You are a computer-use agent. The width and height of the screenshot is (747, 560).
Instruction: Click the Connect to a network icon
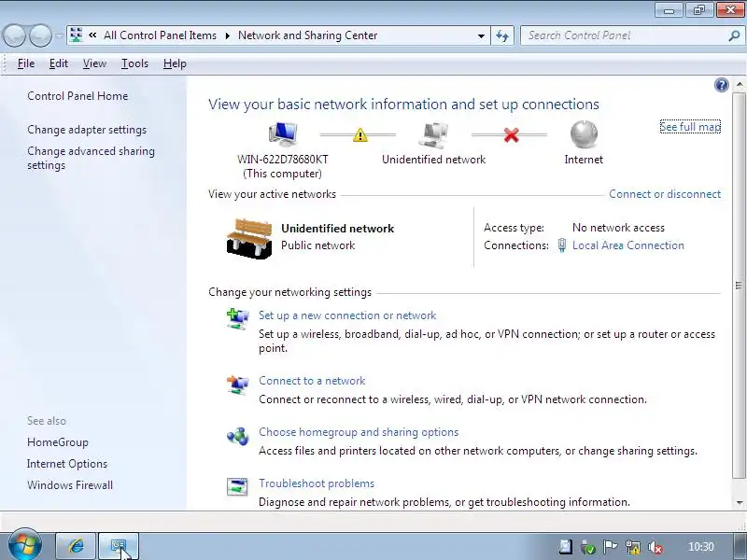pos(237,385)
